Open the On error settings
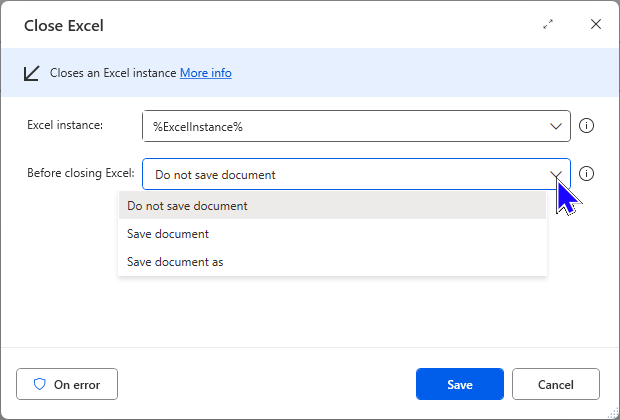Screen dimensions: 620x420 pos(67,384)
